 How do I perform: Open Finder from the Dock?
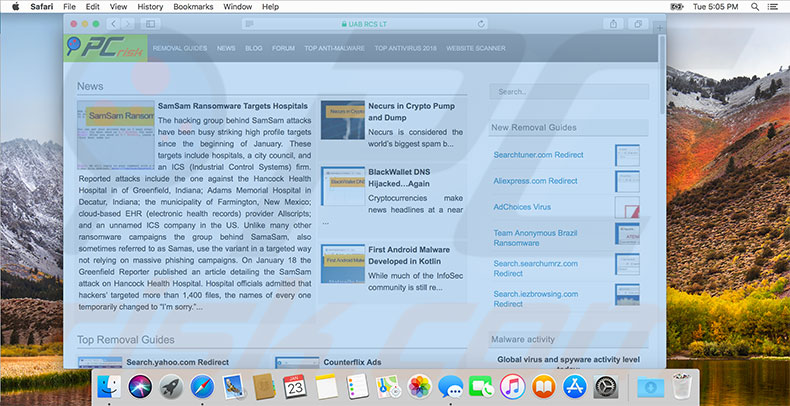(109, 387)
